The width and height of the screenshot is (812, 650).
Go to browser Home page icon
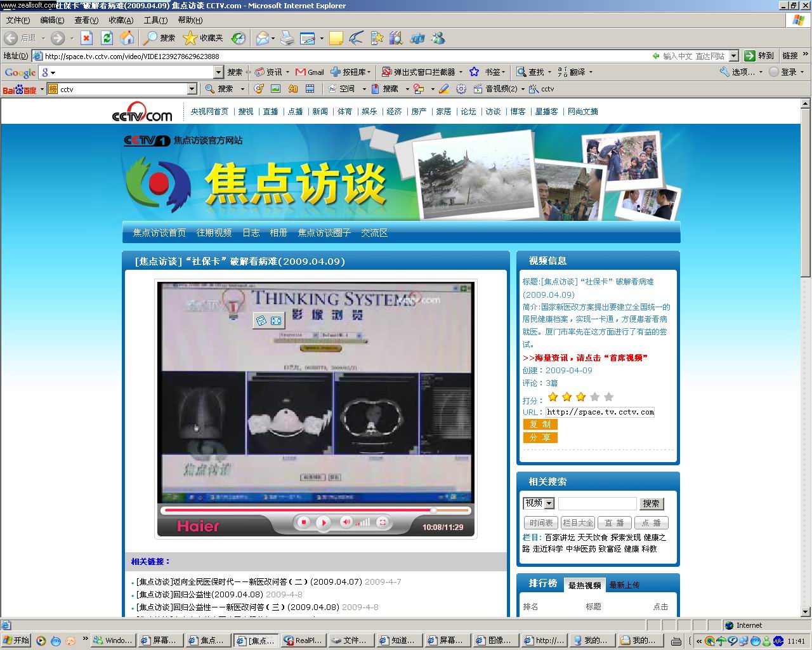(x=128, y=39)
